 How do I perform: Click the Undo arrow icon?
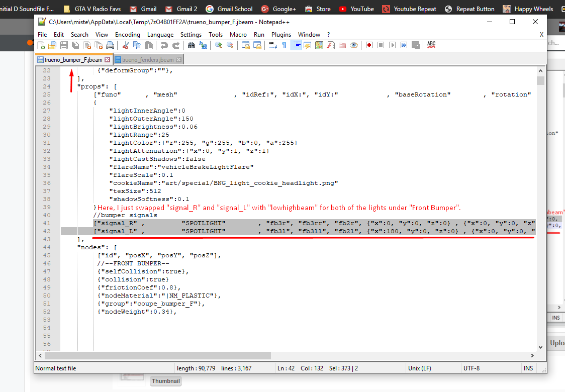(164, 45)
